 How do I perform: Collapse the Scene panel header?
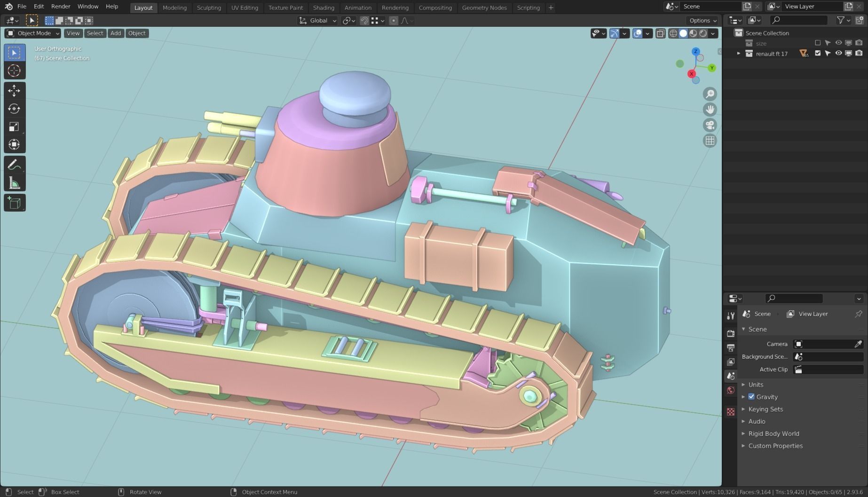[x=757, y=329]
